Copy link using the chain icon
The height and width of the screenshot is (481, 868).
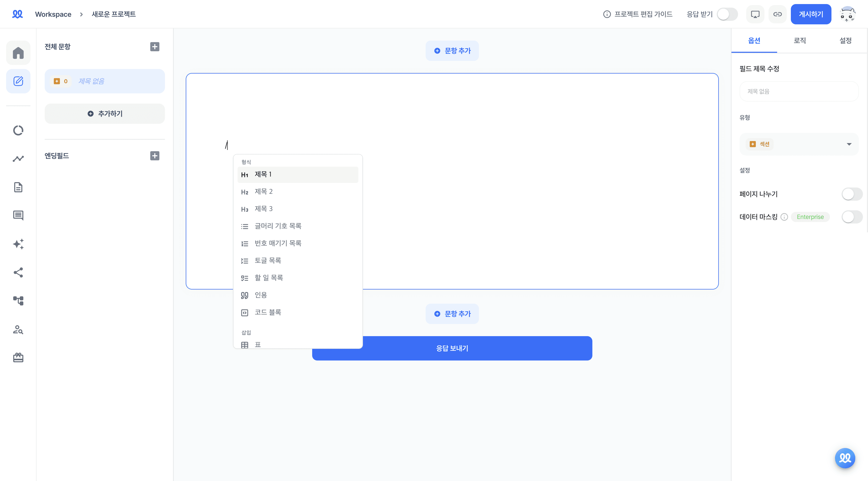pos(777,14)
